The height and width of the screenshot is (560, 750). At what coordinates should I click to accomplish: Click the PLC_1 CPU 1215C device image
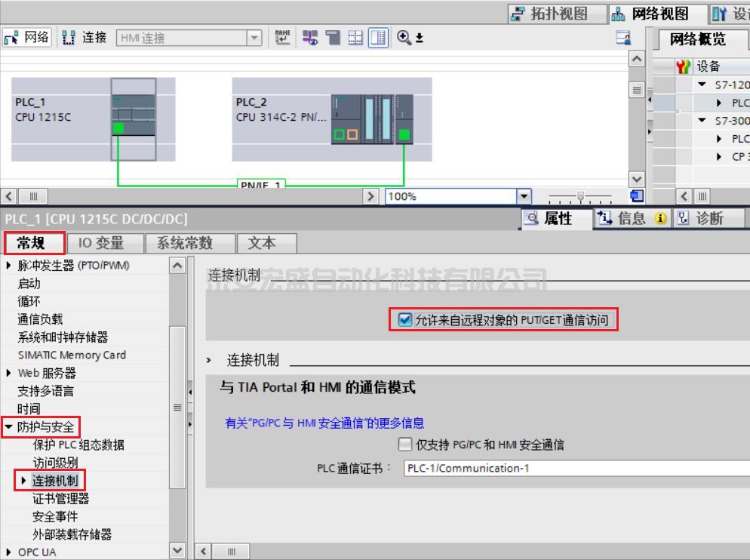coord(133,118)
